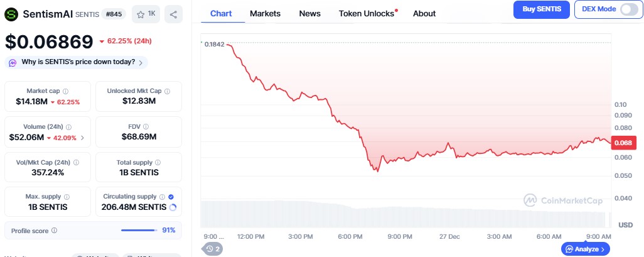Expand "Why is SENTIS's price down today?"
This screenshot has height=257, width=644.
76,62
